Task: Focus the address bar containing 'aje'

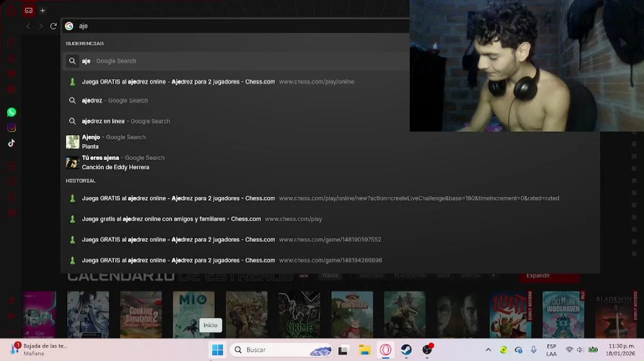Action: tap(236, 26)
